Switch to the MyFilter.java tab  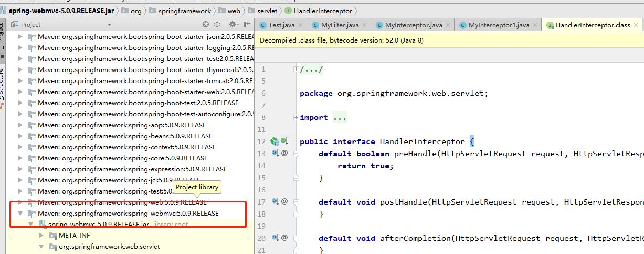pyautogui.click(x=335, y=25)
